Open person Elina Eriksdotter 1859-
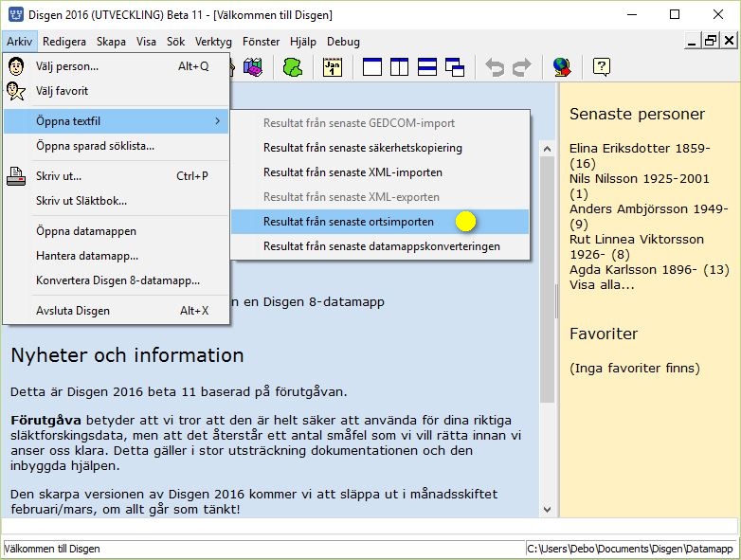The width and height of the screenshot is (741, 560). (640, 155)
